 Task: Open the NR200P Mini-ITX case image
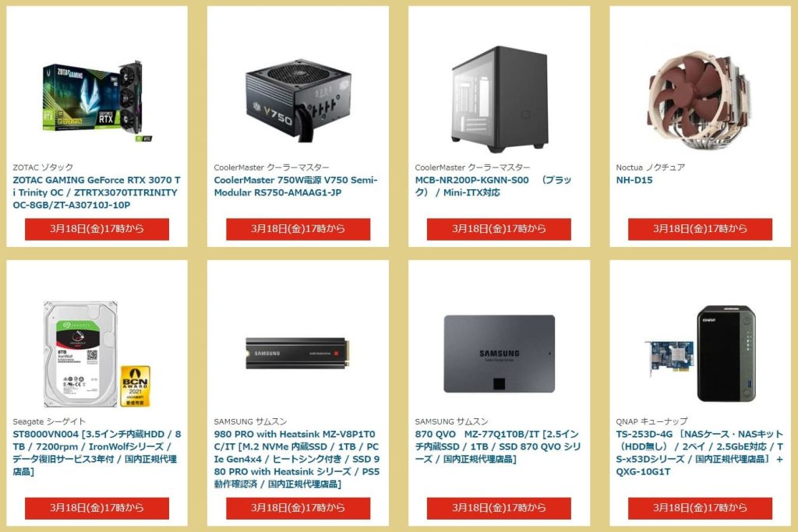[500, 100]
